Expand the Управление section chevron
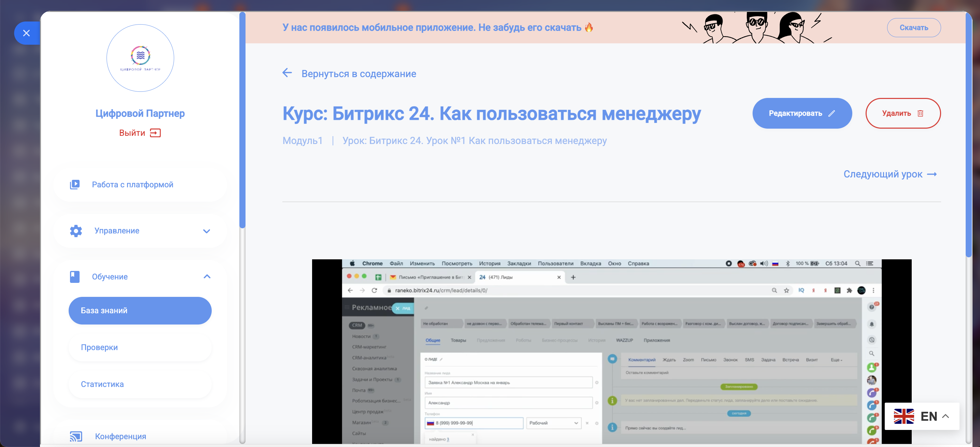The height and width of the screenshot is (447, 980). point(207,231)
